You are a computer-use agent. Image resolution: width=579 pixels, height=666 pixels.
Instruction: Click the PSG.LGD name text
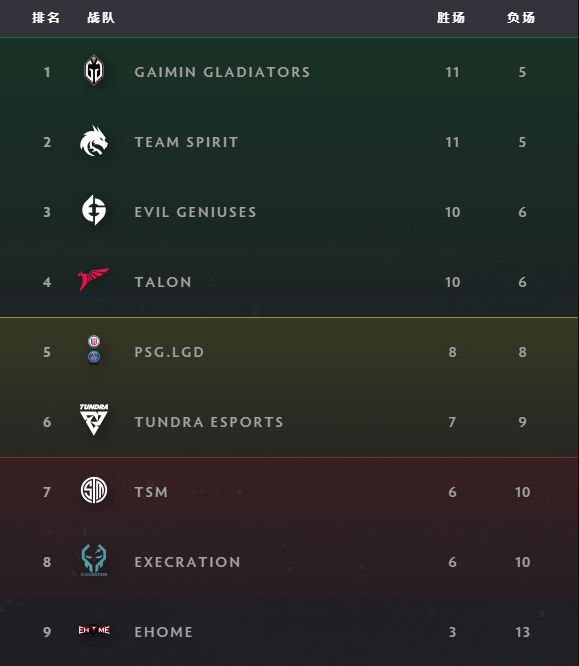169,352
